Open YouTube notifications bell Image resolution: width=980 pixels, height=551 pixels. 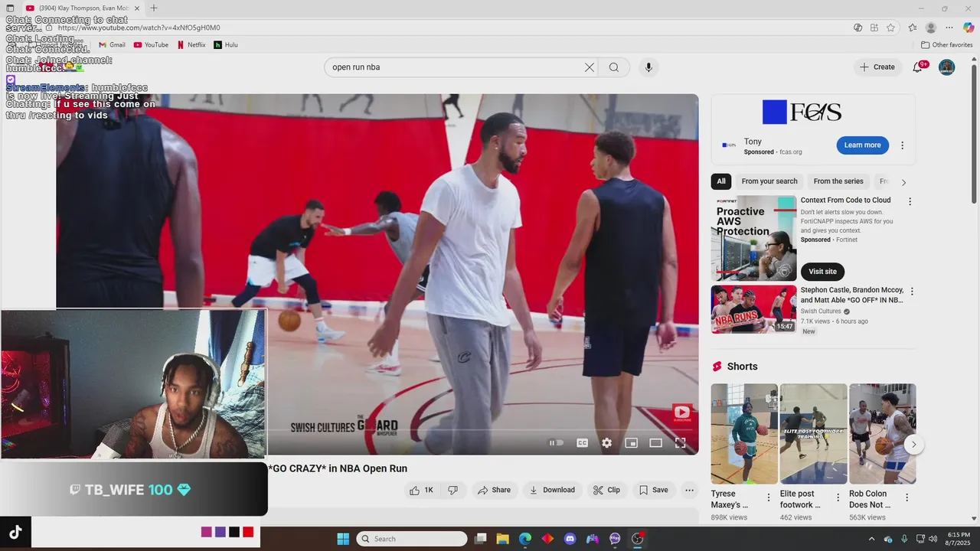(x=918, y=67)
